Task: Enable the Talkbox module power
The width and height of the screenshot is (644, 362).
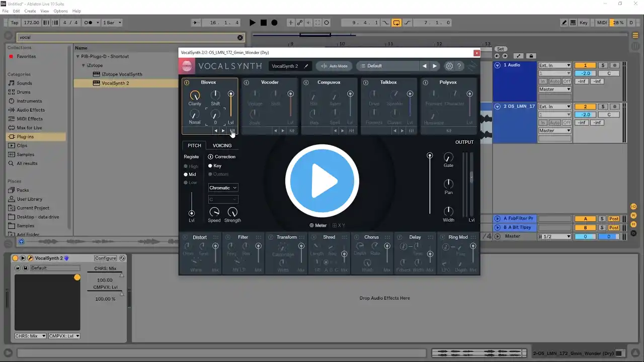Action: point(366,82)
